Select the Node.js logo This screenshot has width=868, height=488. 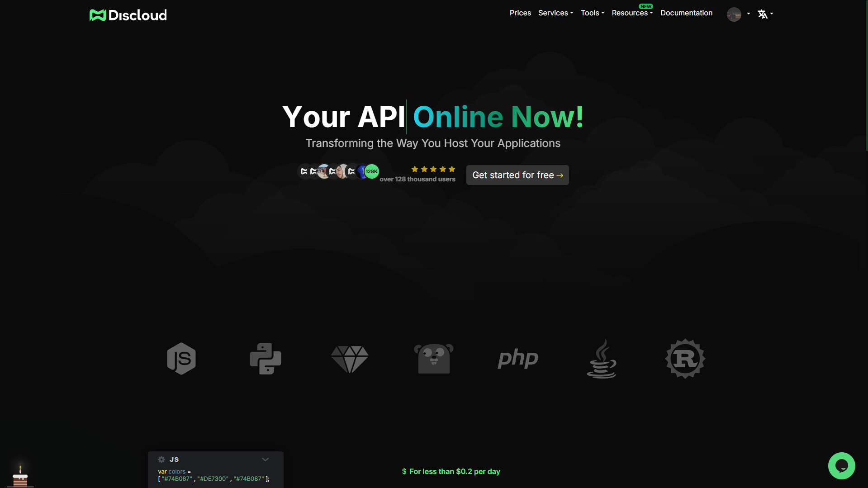click(181, 359)
